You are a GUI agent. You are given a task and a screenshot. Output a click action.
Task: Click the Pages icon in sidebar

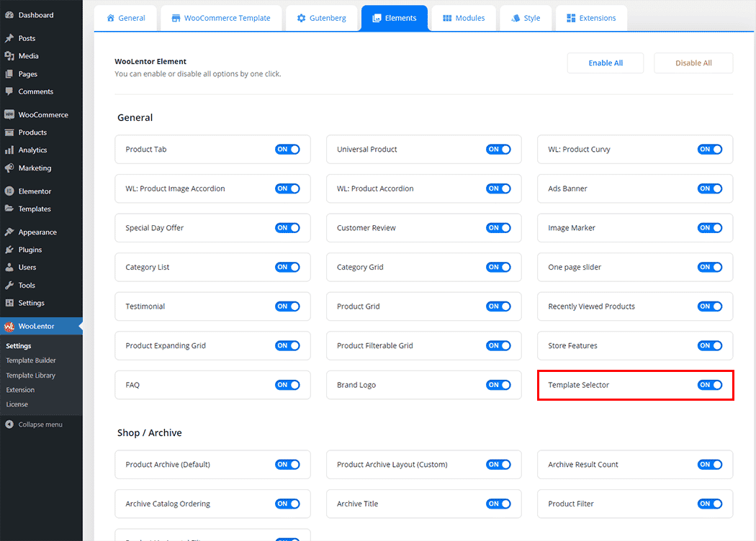click(9, 73)
